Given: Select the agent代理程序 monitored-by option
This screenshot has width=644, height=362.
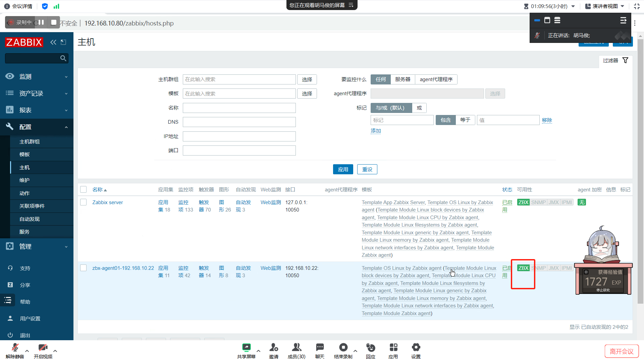Looking at the screenshot, I should 436,79.
